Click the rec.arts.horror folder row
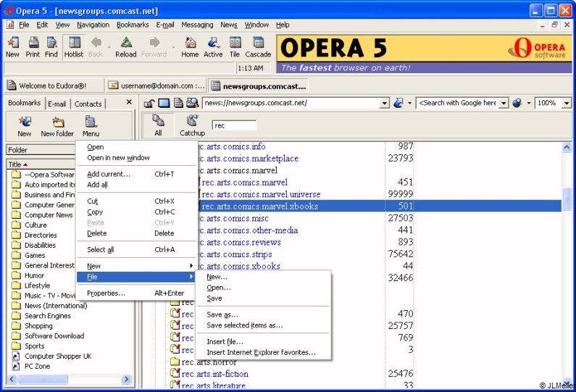The height and width of the screenshot is (392, 576). tap(209, 362)
